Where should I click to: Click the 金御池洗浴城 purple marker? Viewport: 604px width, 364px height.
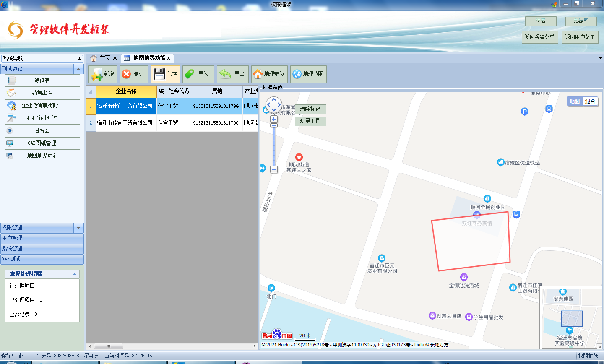pos(463,277)
